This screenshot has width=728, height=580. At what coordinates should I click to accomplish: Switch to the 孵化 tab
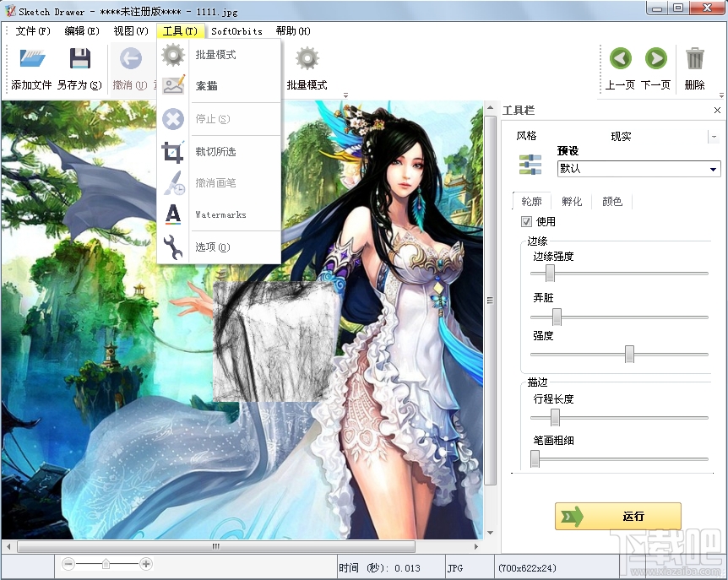(572, 202)
